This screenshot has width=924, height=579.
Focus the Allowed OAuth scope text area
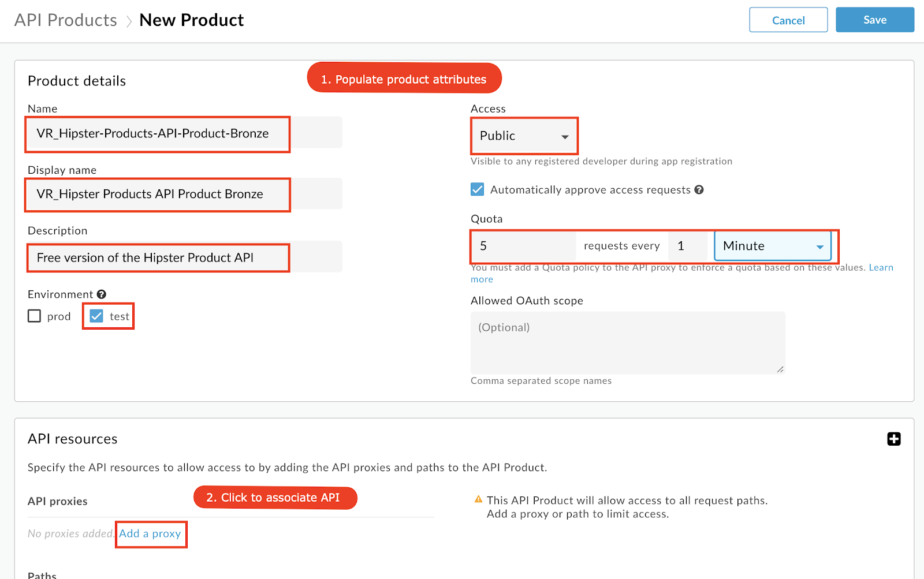pos(628,343)
